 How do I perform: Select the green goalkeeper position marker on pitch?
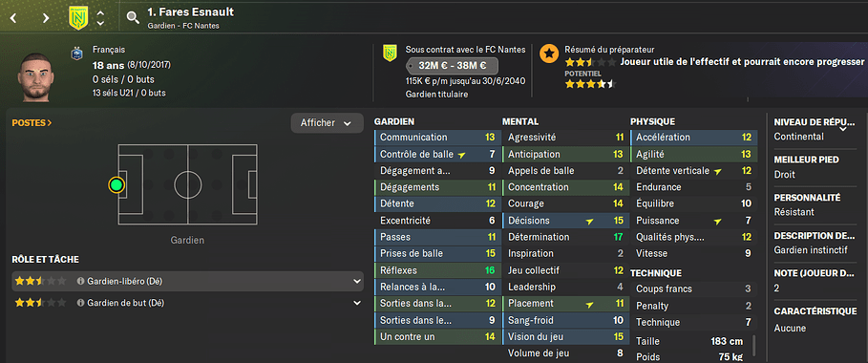pyautogui.click(x=116, y=184)
